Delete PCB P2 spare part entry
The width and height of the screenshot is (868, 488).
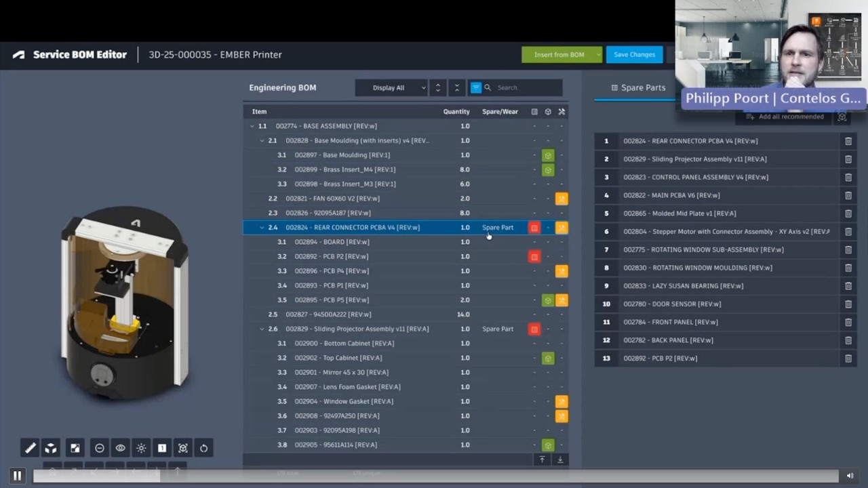848,358
